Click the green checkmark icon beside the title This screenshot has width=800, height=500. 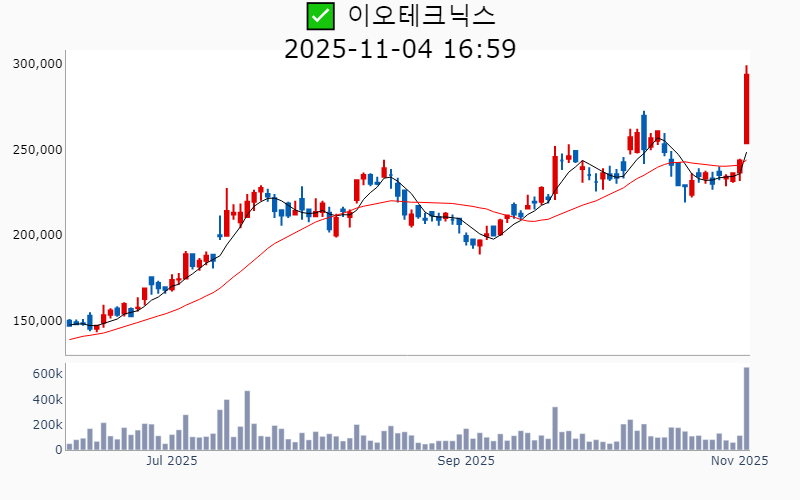pos(320,16)
